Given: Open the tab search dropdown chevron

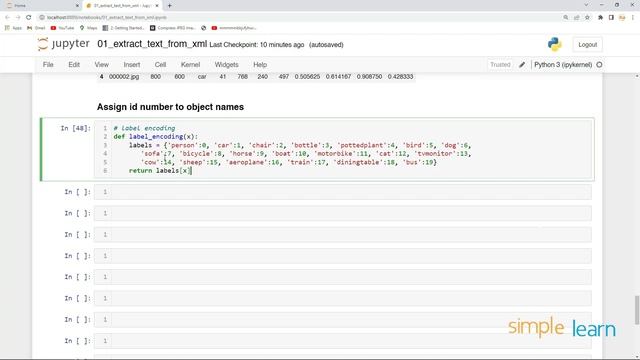Looking at the screenshot, I should click(x=586, y=5).
